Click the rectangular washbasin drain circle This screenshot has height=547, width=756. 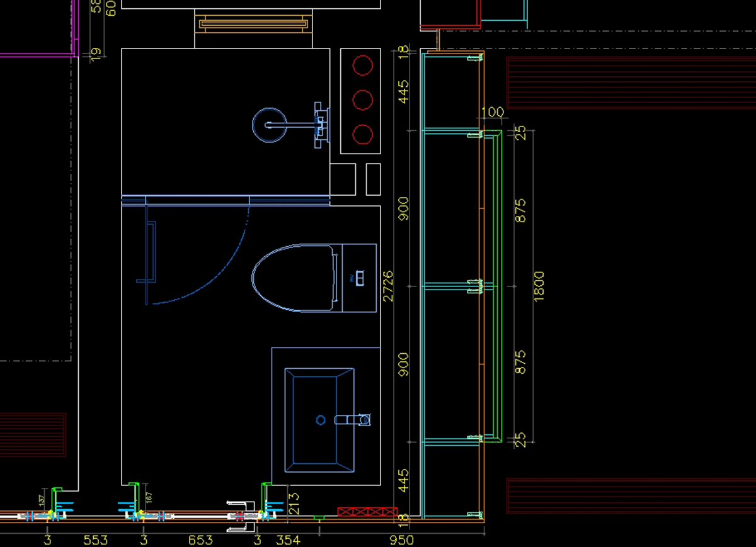(320, 420)
